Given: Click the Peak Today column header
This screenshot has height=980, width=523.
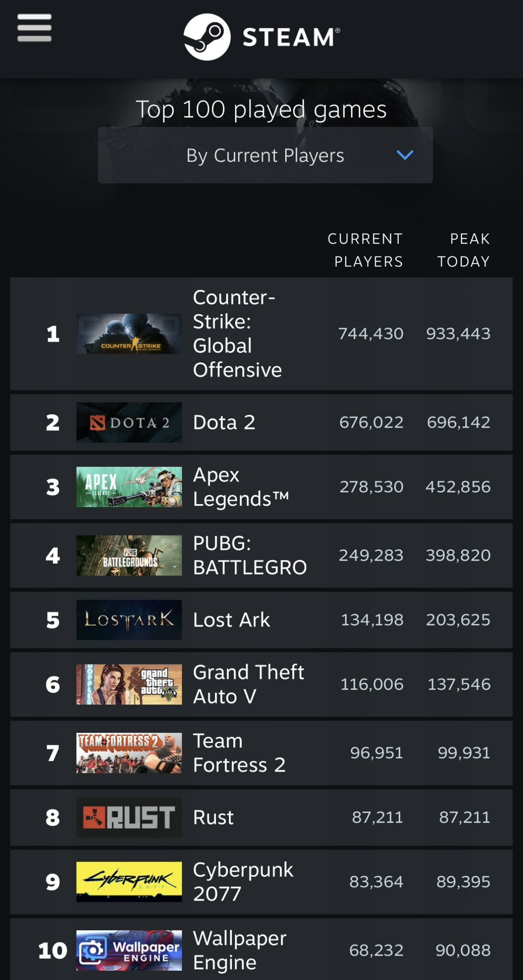Looking at the screenshot, I should [464, 250].
